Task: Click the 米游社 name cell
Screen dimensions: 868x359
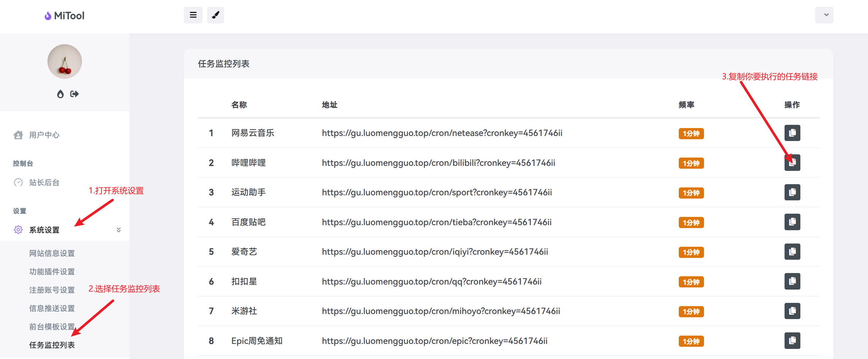Action: tap(244, 311)
